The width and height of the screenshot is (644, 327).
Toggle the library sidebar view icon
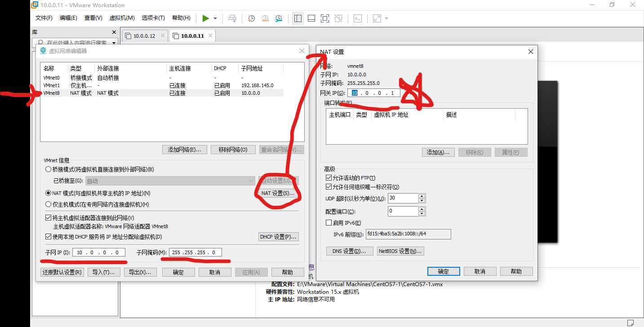coord(298,18)
